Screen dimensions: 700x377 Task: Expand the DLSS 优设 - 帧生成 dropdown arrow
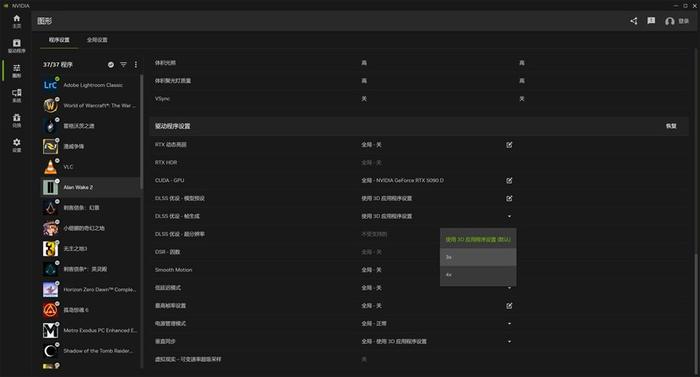(x=509, y=216)
